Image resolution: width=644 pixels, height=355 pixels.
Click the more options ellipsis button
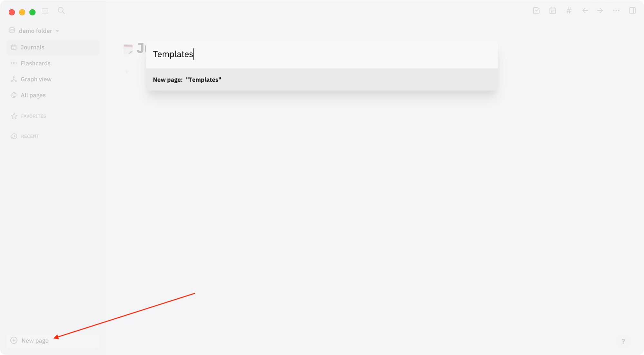(616, 11)
